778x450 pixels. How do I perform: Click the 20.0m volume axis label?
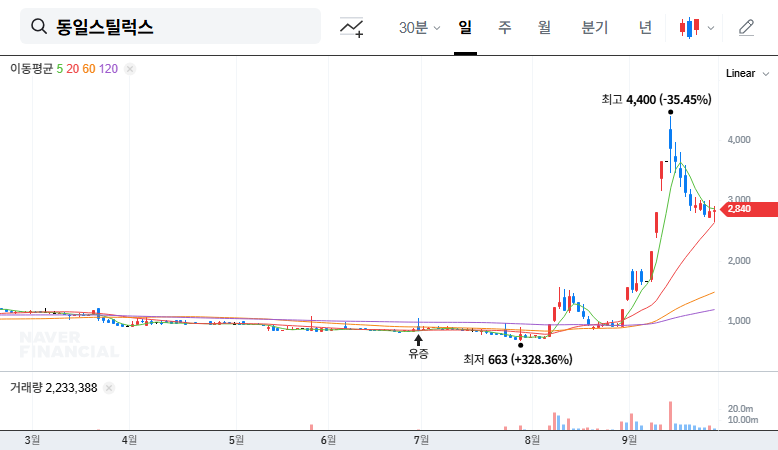tap(740, 409)
